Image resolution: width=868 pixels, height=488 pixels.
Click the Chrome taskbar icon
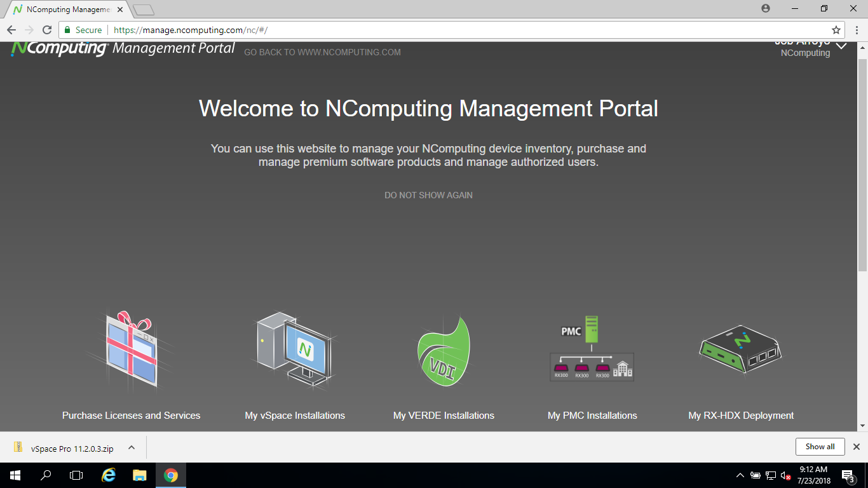170,475
